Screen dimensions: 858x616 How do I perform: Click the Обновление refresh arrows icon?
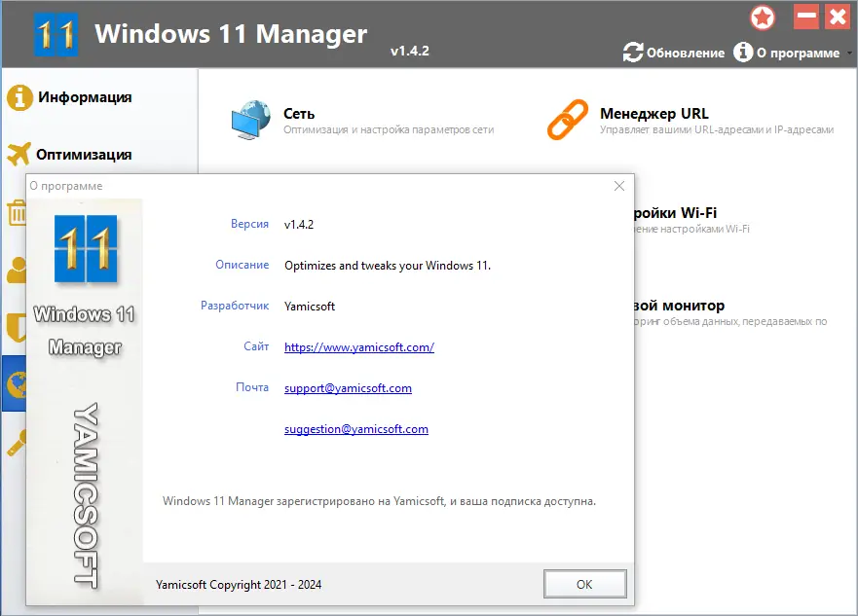(x=633, y=53)
